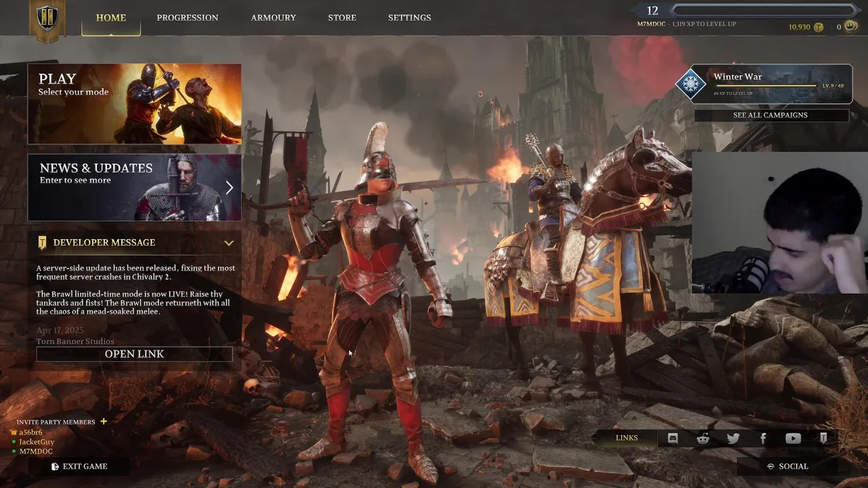Click the party leader crown icon by a56br6
The height and width of the screenshot is (488, 868).
coord(14,432)
